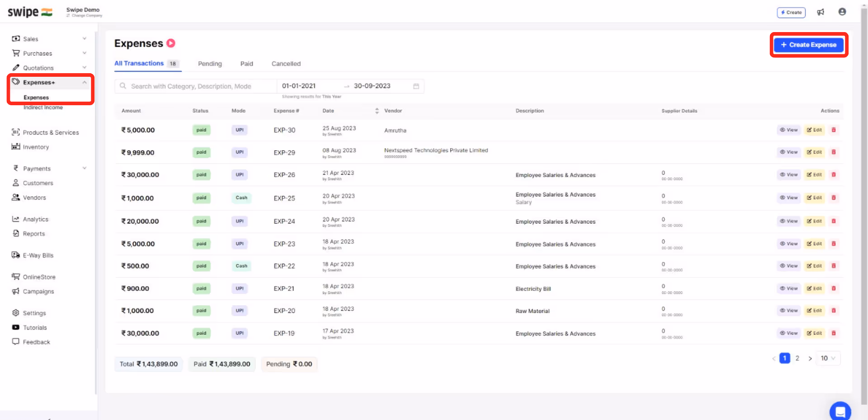Click announcements megaphone icon in header

[821, 12]
